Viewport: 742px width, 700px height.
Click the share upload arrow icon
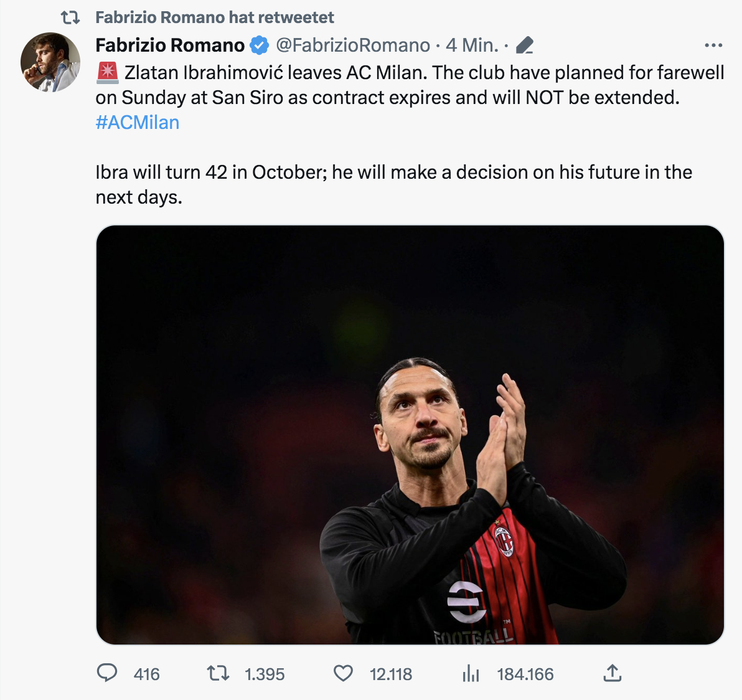[613, 673]
